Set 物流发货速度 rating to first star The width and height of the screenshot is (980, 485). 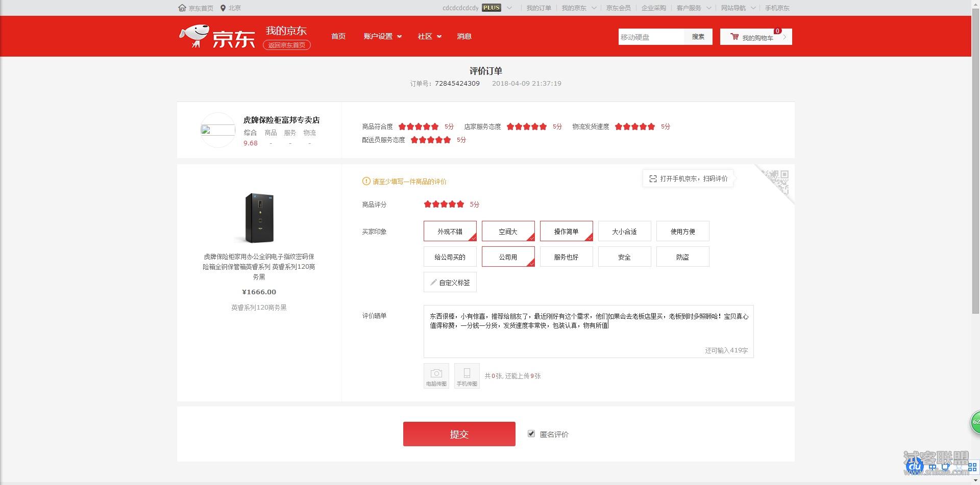[x=619, y=126]
